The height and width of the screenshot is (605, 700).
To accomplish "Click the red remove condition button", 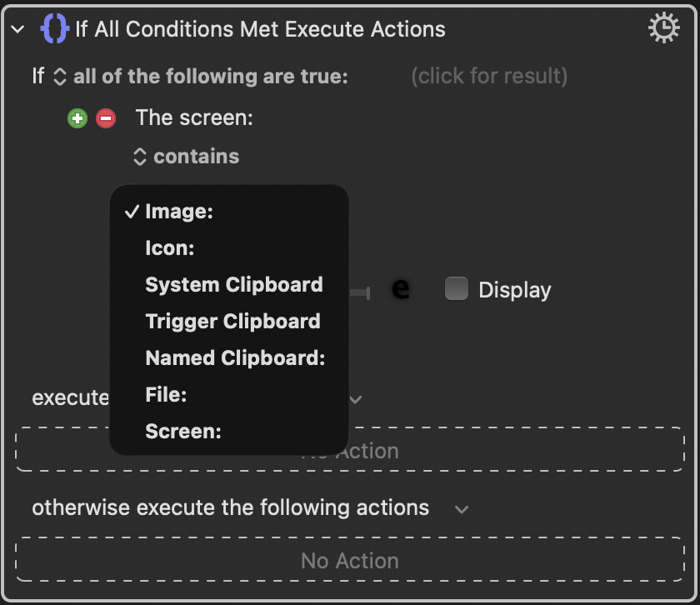I will 106,118.
